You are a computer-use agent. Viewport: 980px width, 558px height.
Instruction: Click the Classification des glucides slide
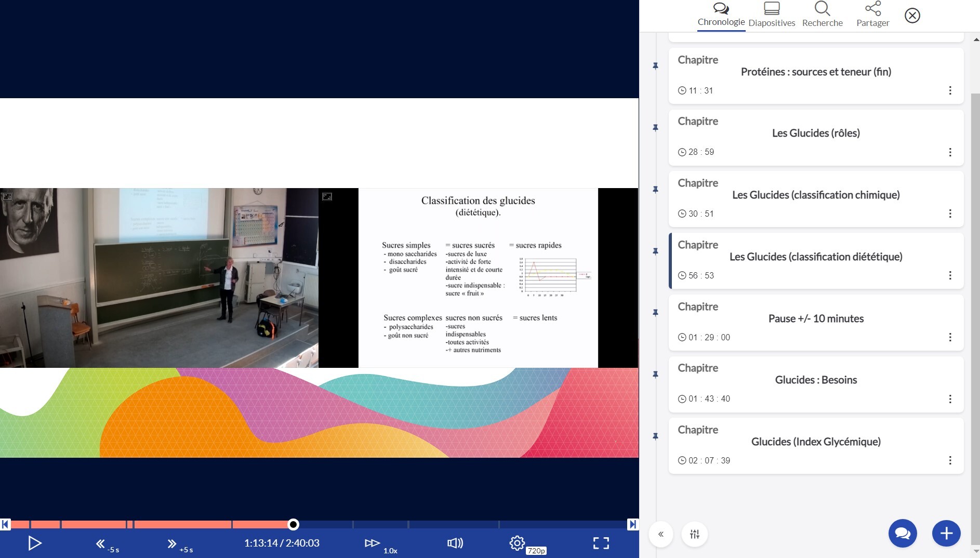[478, 278]
